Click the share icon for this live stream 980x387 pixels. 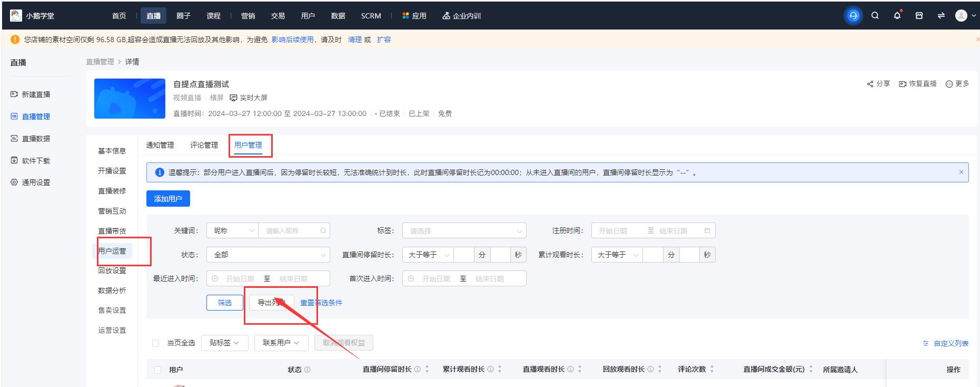(870, 84)
